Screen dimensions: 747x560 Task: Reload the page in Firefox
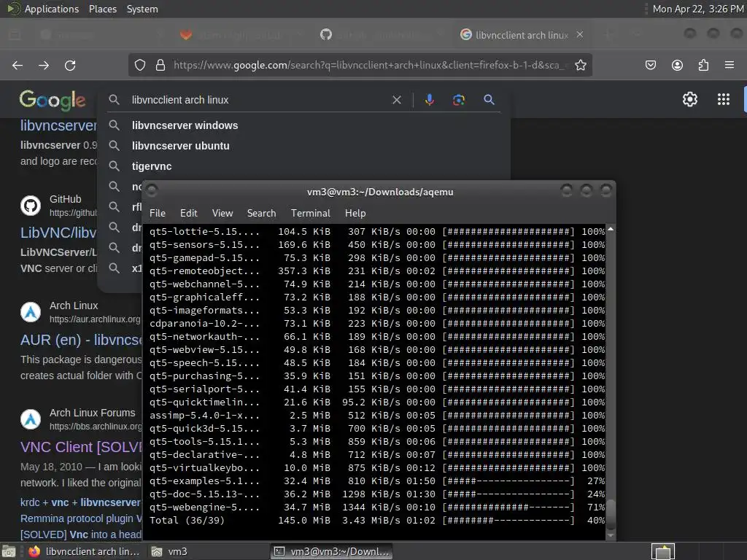(70, 65)
